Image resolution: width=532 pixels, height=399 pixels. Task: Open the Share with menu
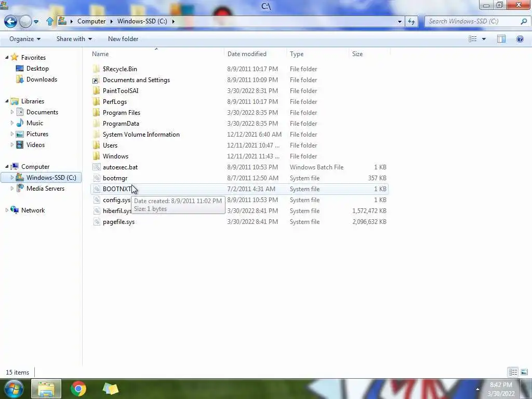point(74,39)
